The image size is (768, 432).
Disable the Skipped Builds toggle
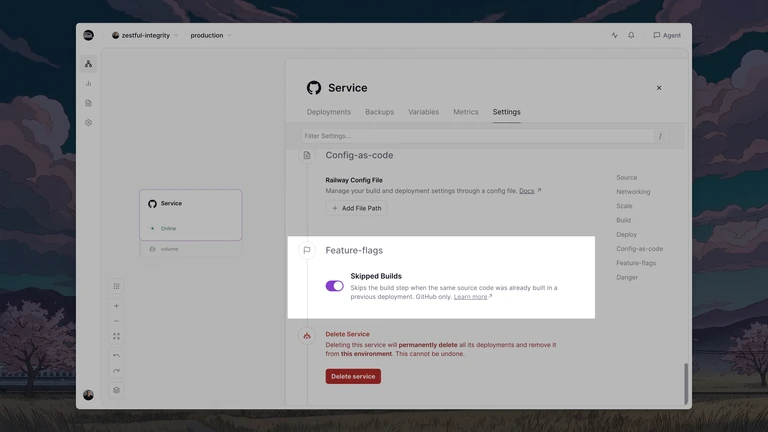click(335, 286)
